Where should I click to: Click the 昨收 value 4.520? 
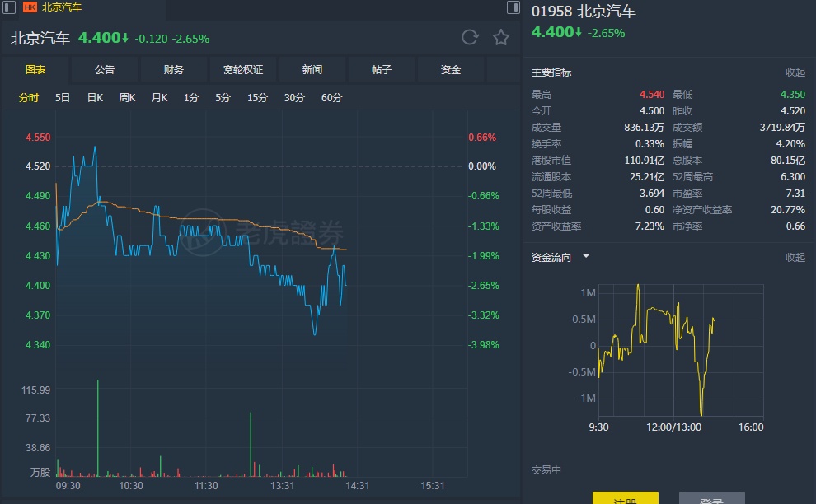coord(793,111)
